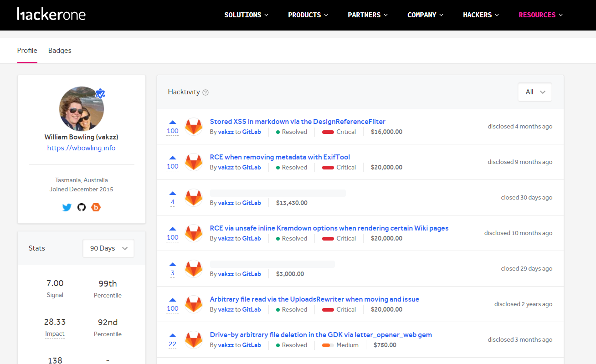Image resolution: width=596 pixels, height=364 pixels.
Task: Click the $750.00 bounty amount
Action: [385, 345]
